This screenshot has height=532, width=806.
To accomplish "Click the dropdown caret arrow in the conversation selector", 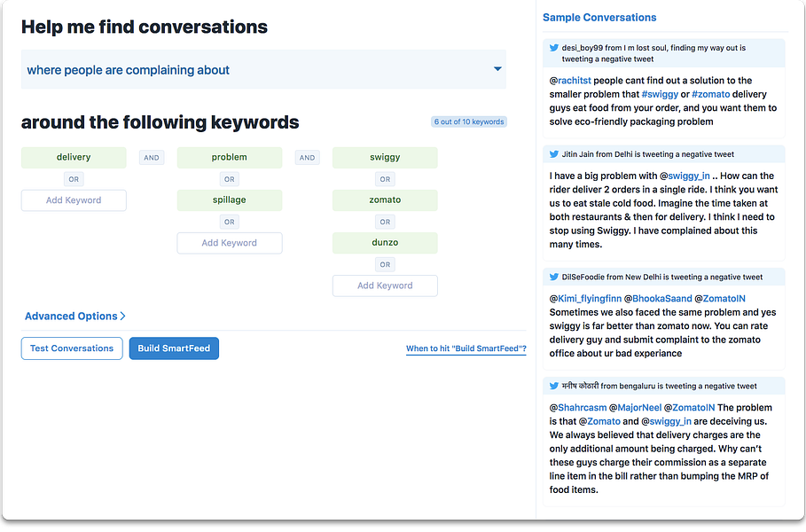I will click(x=497, y=69).
